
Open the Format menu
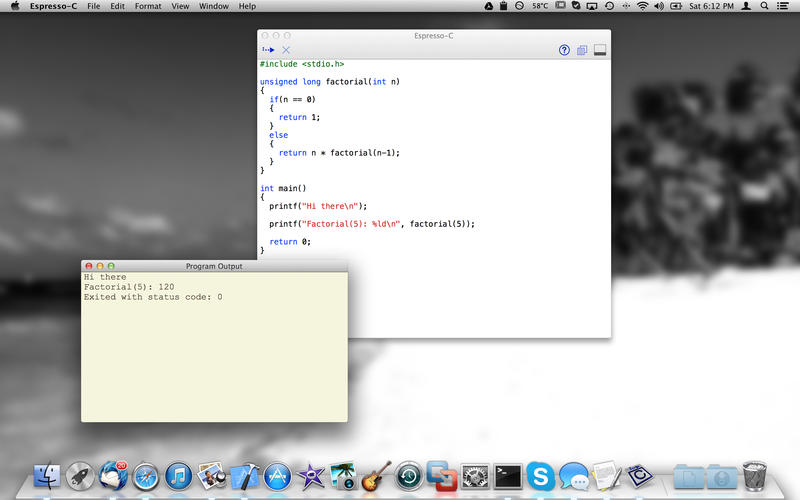tap(148, 6)
